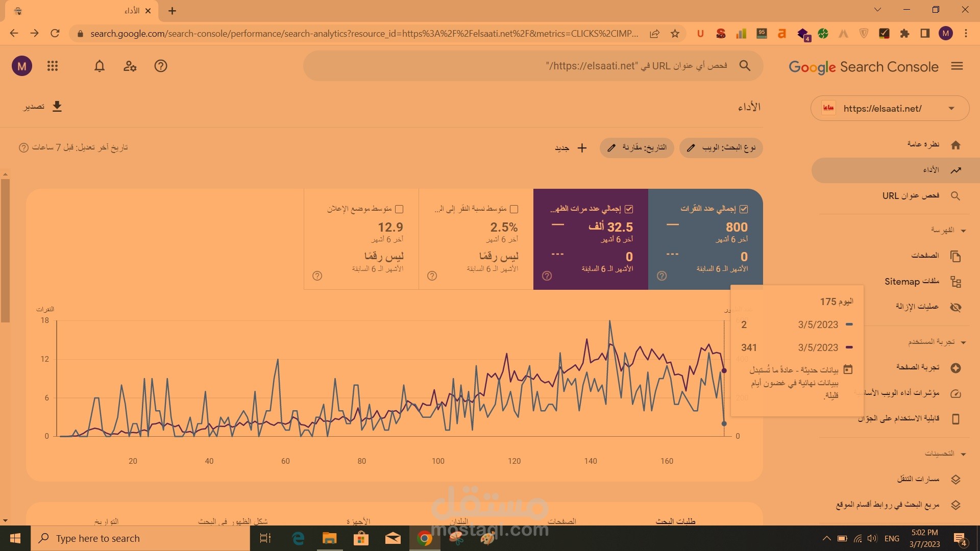Click the search magnifier in URL inspection bar
The image size is (980, 551).
pyautogui.click(x=745, y=66)
